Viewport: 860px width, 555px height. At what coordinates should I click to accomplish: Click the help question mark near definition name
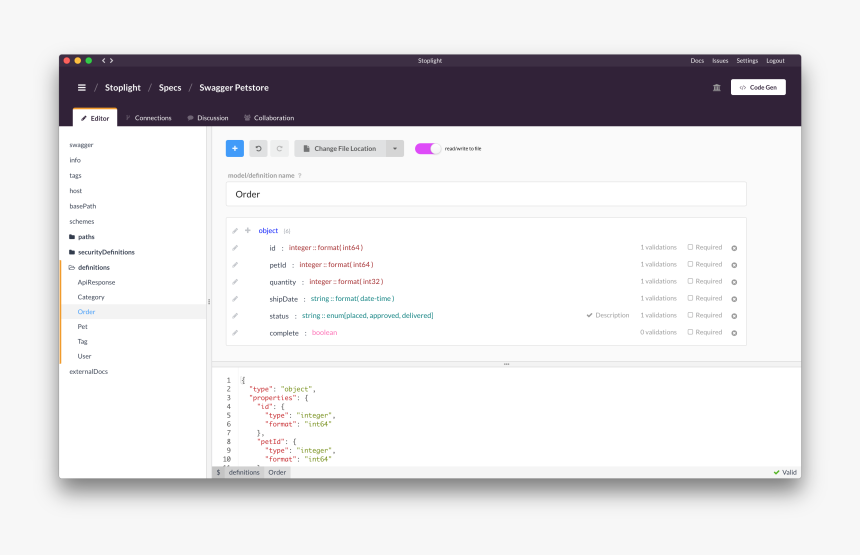pyautogui.click(x=299, y=175)
